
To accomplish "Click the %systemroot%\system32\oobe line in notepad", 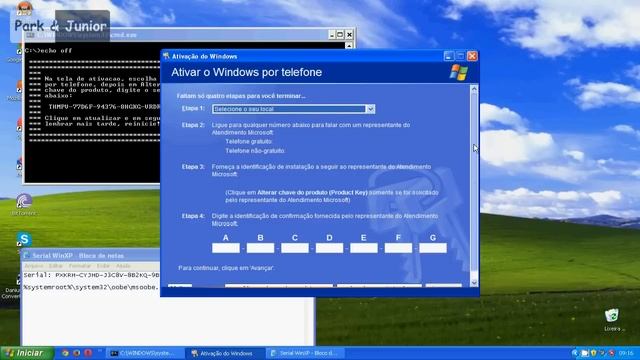I will point(91,287).
